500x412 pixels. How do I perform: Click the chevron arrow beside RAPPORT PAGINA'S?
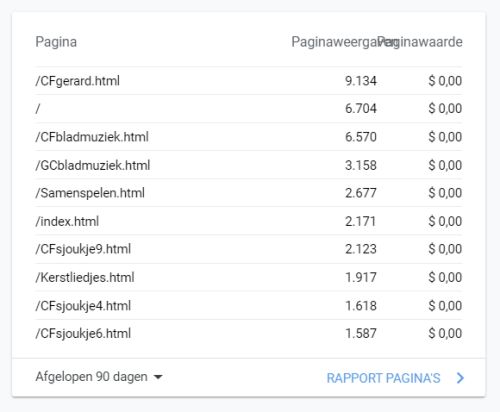(460, 378)
